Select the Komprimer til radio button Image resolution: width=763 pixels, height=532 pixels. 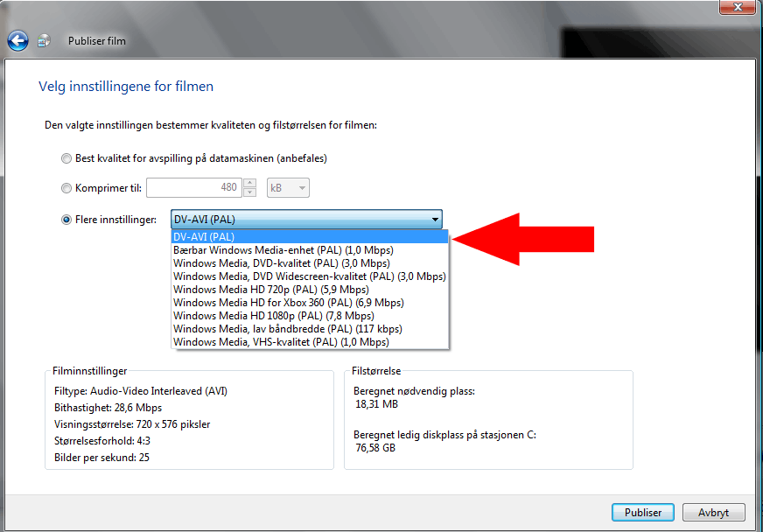tap(66, 188)
